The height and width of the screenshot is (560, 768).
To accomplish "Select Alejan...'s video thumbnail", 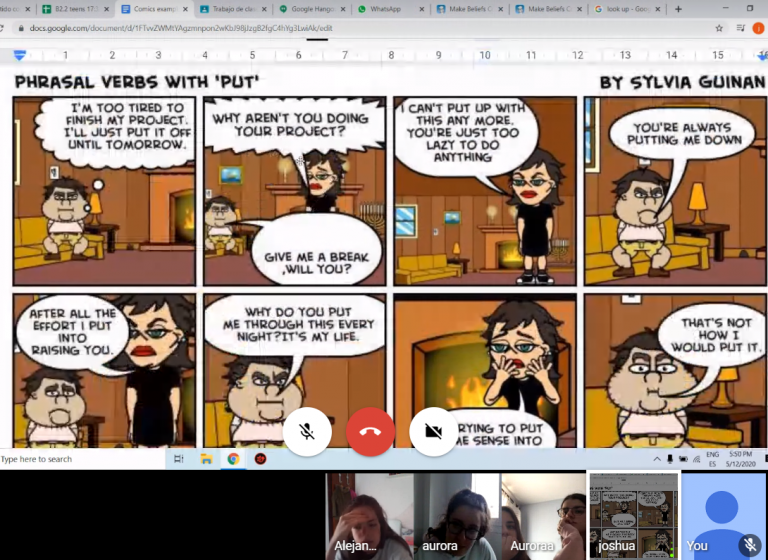I will tap(370, 516).
